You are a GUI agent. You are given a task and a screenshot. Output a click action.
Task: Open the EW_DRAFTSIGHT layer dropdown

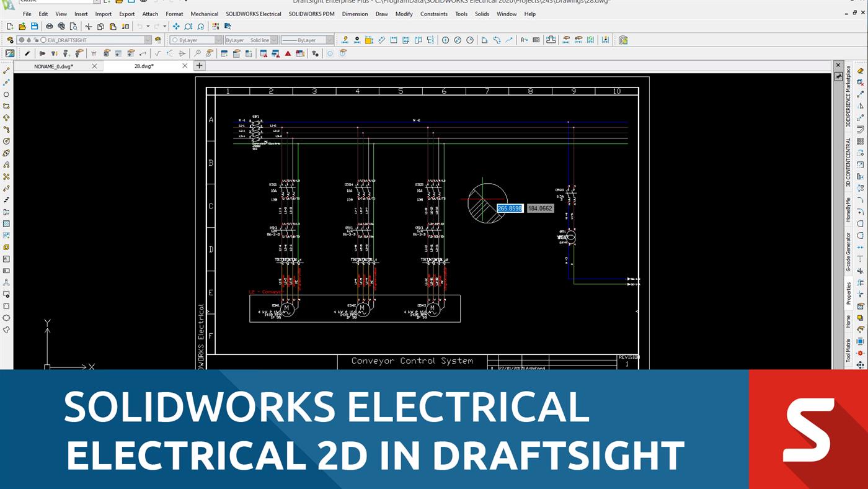click(x=147, y=40)
